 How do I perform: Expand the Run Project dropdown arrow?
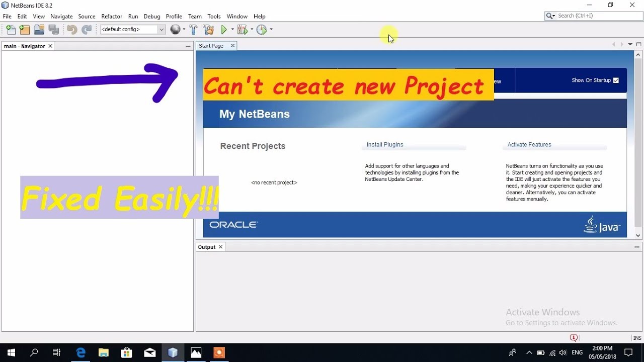[x=232, y=30]
